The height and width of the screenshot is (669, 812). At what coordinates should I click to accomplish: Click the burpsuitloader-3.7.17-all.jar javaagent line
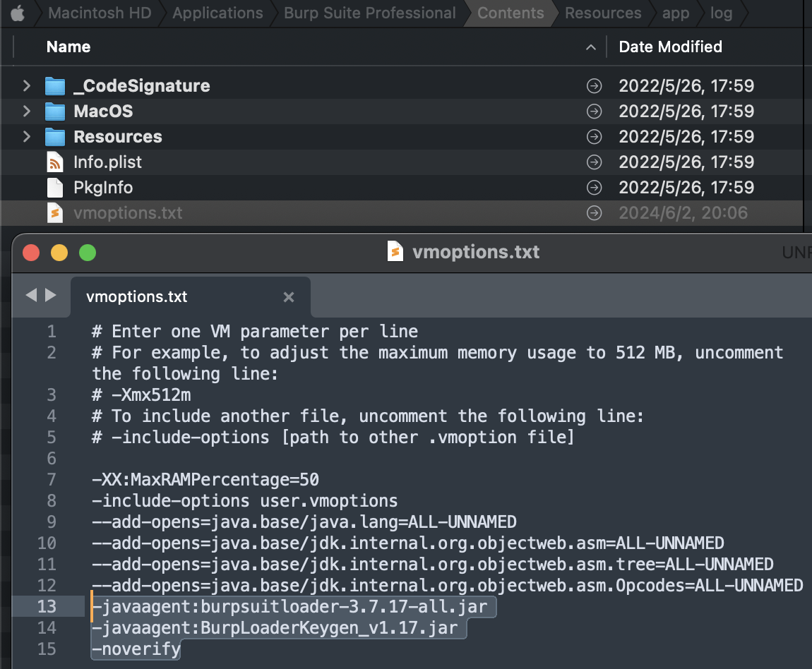[290, 607]
